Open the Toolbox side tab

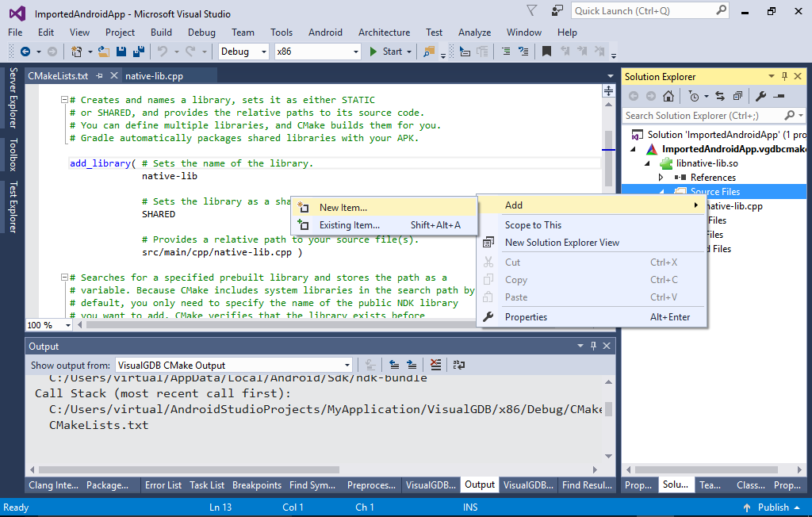coord(13,155)
